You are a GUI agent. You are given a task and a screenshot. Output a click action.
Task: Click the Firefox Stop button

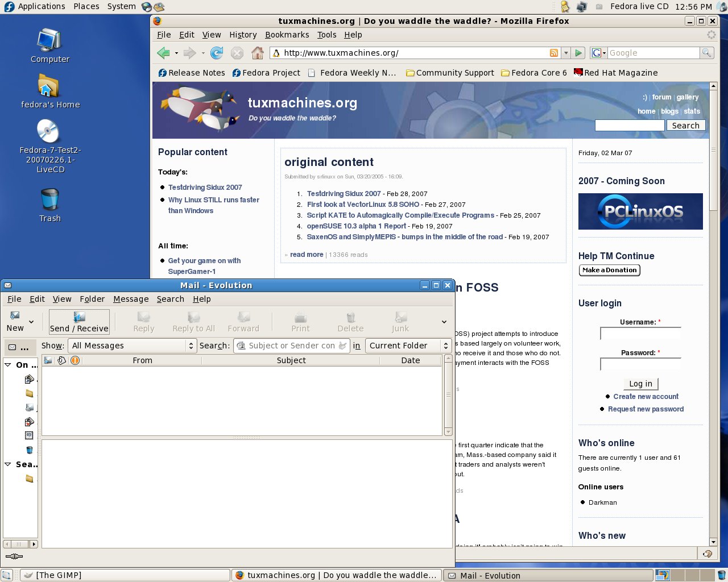(x=237, y=53)
